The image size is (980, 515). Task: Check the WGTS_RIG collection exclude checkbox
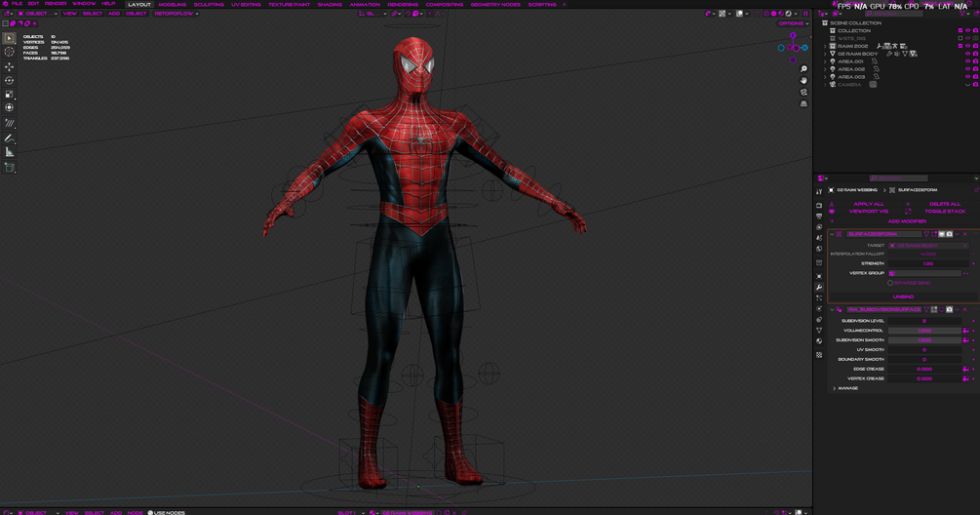[960, 38]
